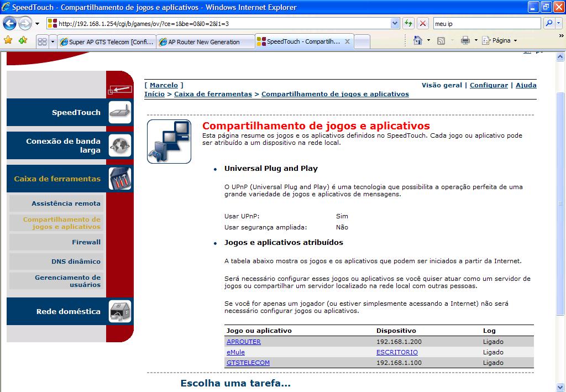This screenshot has height=392, width=566.
Task: Click the house icon beside Rede doméstica
Action: [x=120, y=311]
